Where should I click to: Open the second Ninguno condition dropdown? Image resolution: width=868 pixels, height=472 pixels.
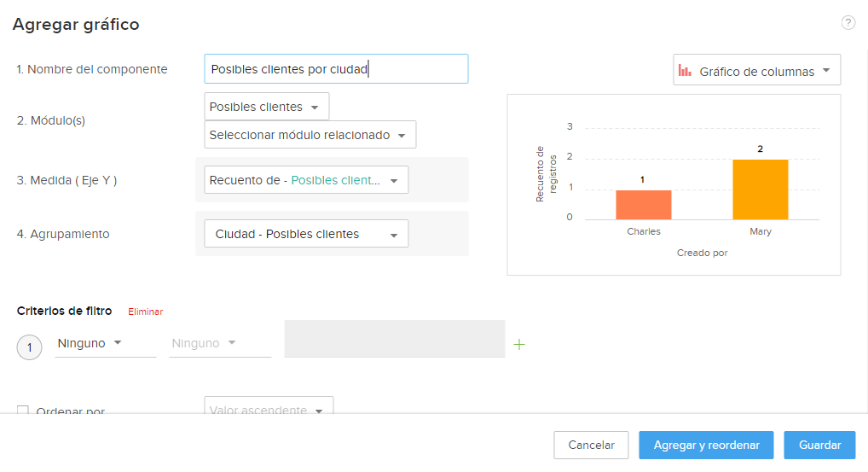click(x=219, y=343)
